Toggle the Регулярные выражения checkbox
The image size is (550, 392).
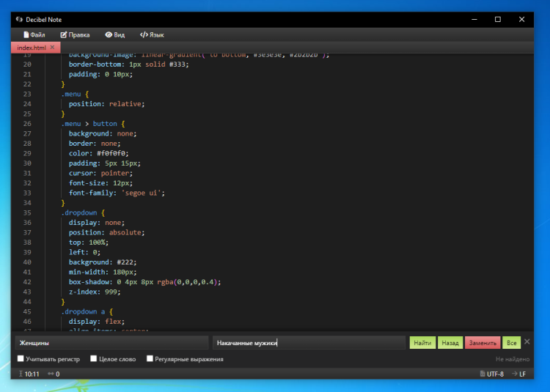point(150,359)
